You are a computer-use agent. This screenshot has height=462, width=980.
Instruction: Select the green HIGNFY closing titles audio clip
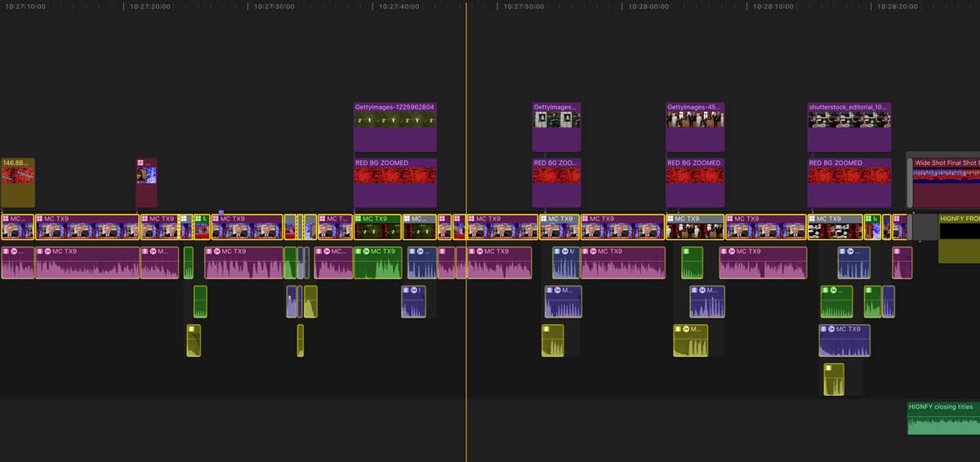point(943,418)
